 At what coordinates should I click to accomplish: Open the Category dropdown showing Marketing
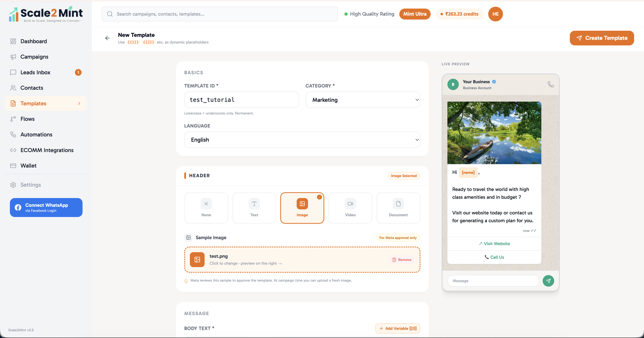tap(363, 100)
